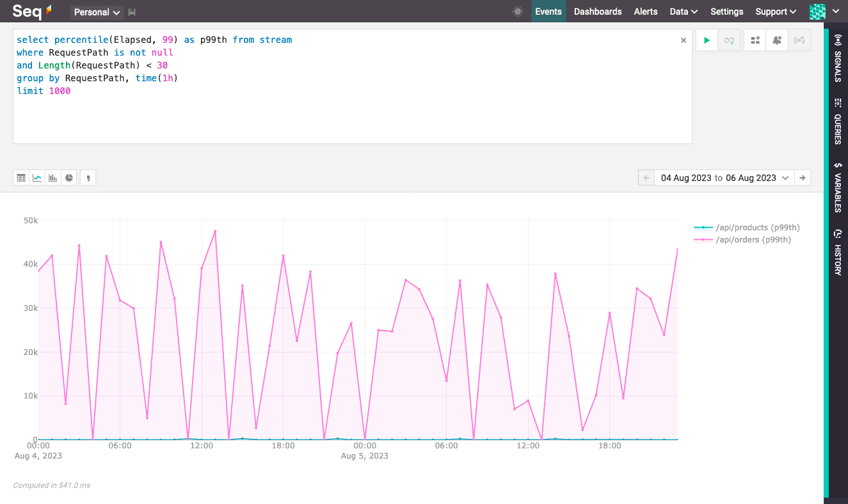Image resolution: width=848 pixels, height=504 pixels.
Task: Go to previous date range arrow
Action: click(x=646, y=178)
